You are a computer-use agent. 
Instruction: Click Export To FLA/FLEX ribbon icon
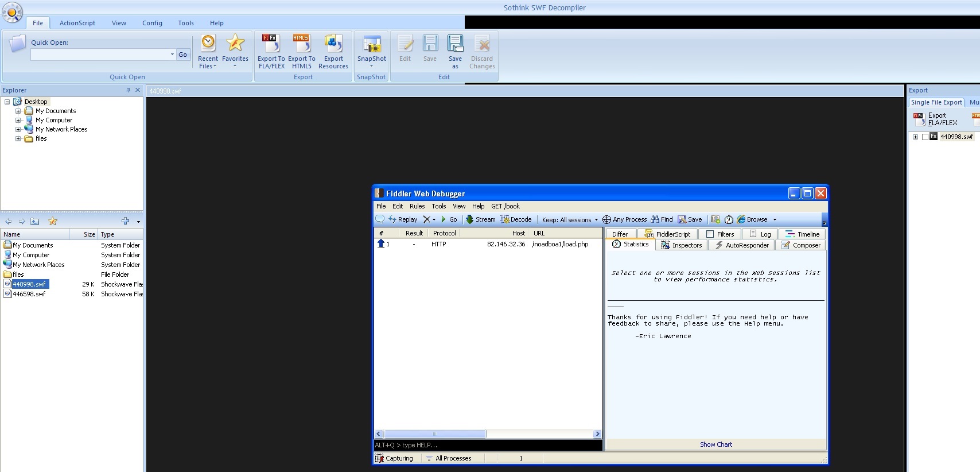(271, 51)
